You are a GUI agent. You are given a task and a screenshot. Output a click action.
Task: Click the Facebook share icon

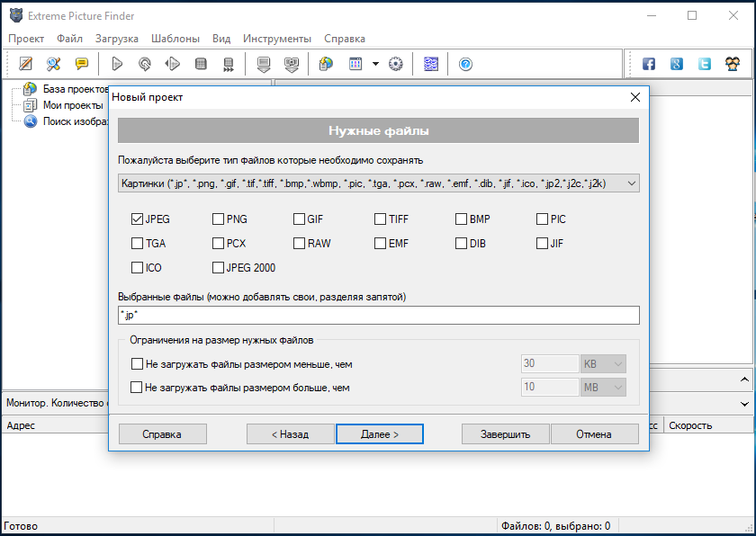649,64
